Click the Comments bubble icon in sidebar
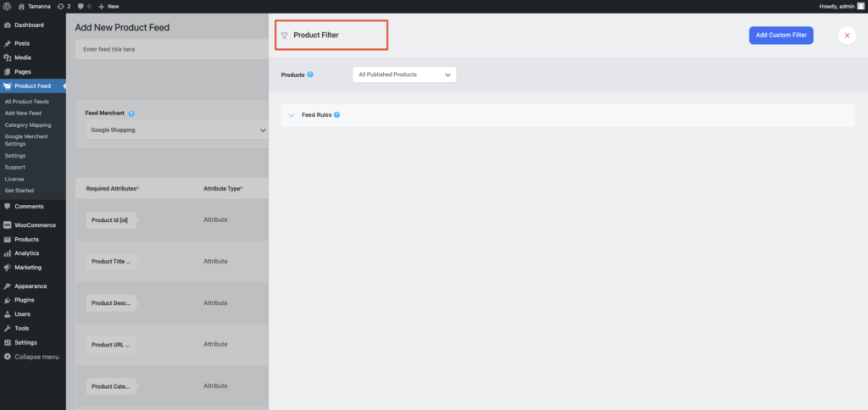This screenshot has width=868, height=410. coord(7,207)
